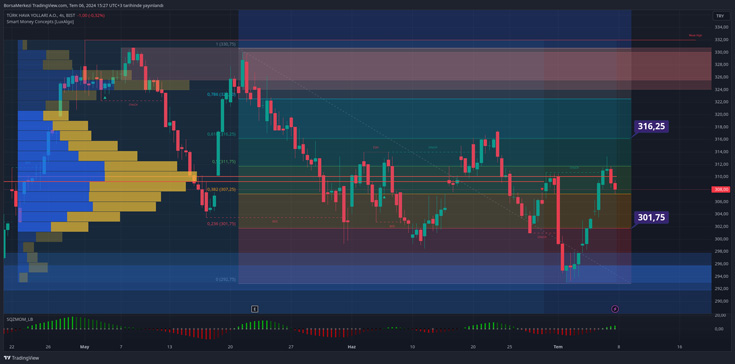Click the 'May' date axis label
The width and height of the screenshot is (735, 364).
click(84, 347)
